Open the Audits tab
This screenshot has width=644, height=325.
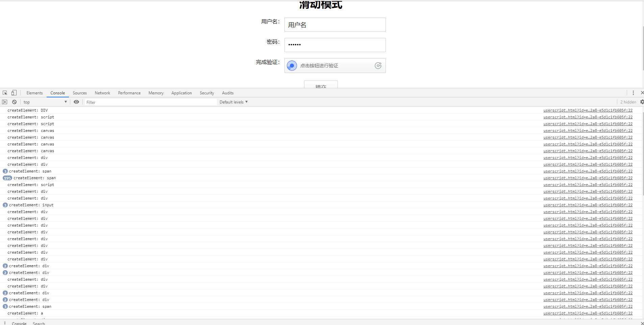228,93
